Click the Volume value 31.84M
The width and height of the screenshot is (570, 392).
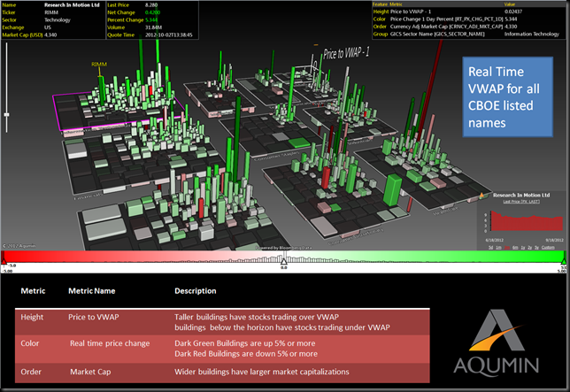[153, 27]
